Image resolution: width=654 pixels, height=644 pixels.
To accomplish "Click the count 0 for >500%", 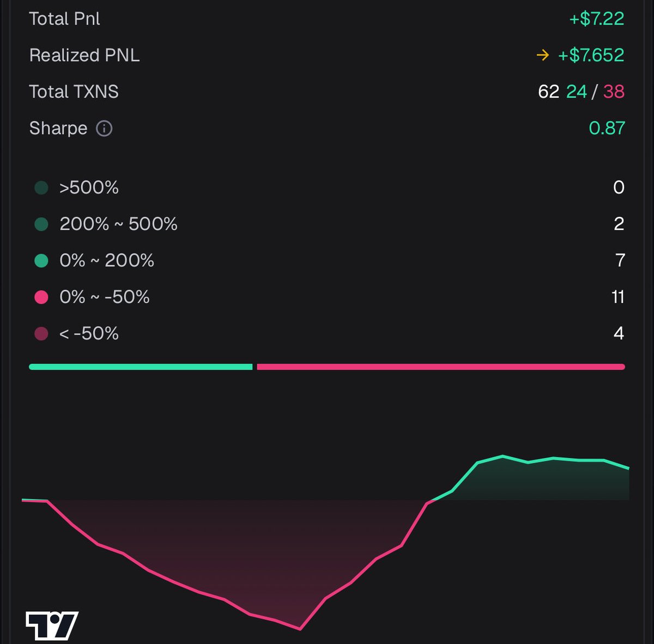I will [x=619, y=188].
